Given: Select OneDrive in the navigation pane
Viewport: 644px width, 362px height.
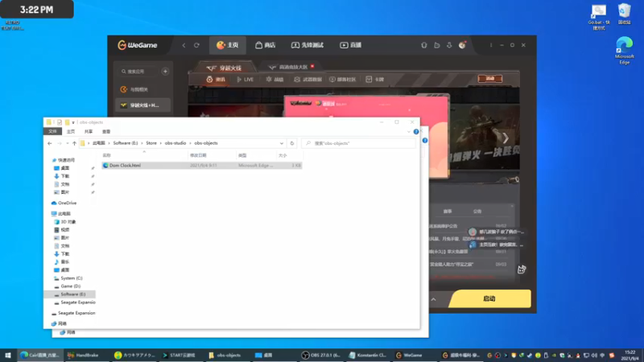Looking at the screenshot, I should point(64,203).
